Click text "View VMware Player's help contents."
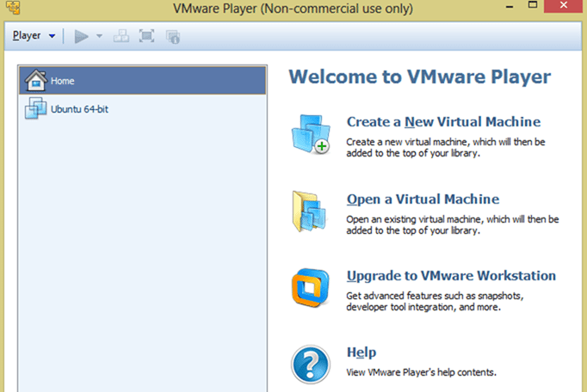Viewport: 587px width, 392px height. tap(421, 372)
